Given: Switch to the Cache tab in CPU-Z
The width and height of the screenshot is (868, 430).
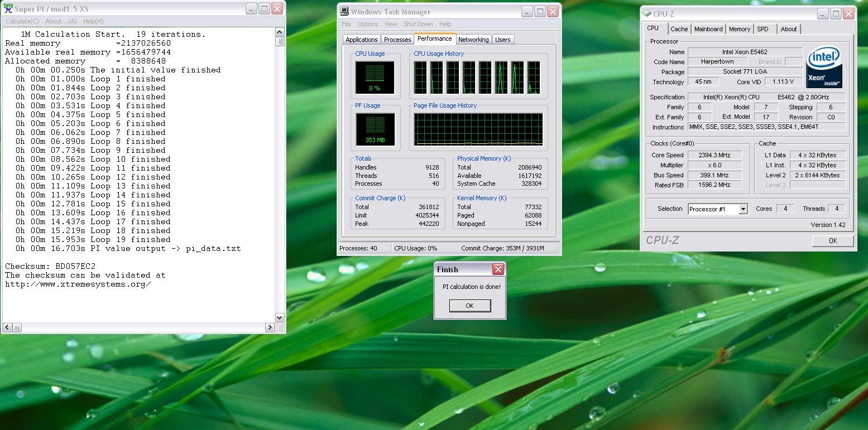Looking at the screenshot, I should [x=679, y=29].
